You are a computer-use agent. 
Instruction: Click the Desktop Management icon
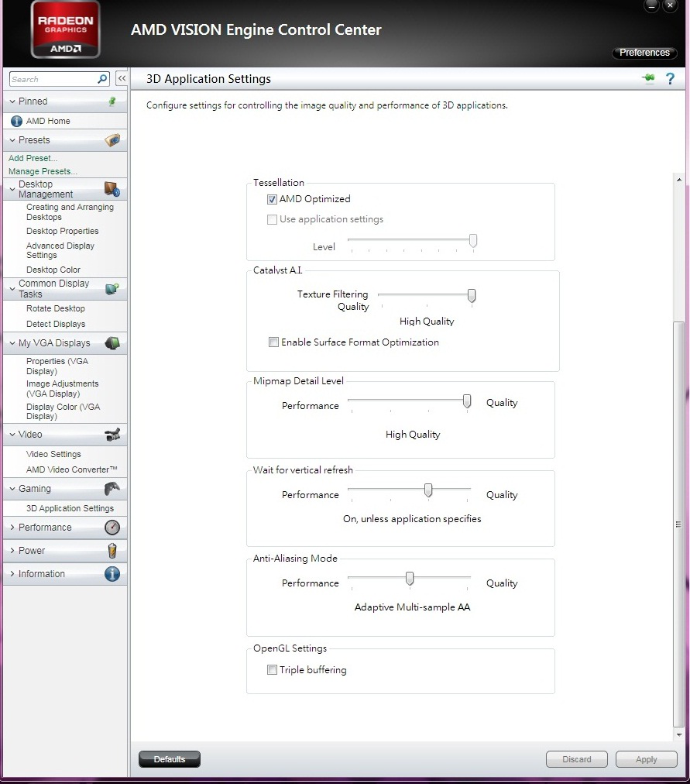112,189
